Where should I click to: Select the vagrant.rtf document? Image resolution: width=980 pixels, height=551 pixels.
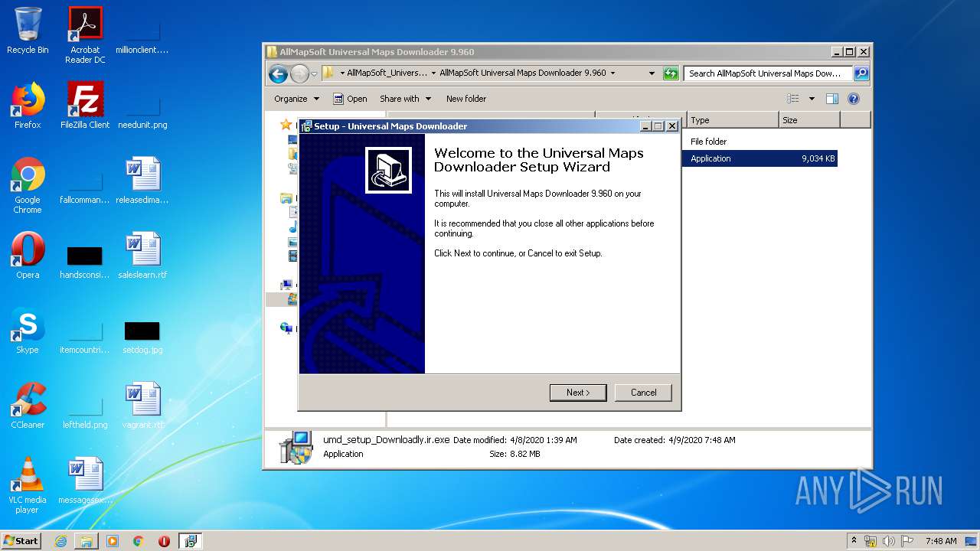[x=142, y=406]
